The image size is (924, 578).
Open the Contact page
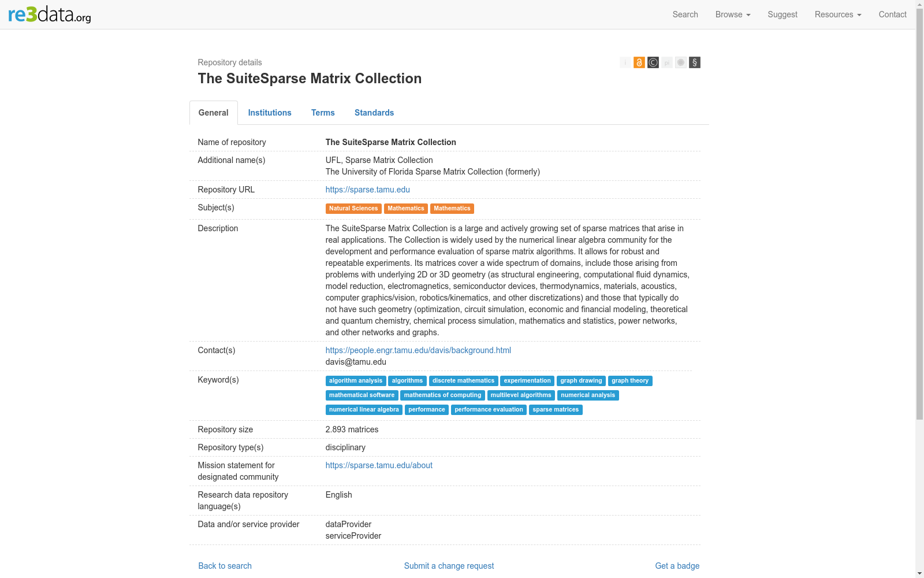(x=892, y=14)
